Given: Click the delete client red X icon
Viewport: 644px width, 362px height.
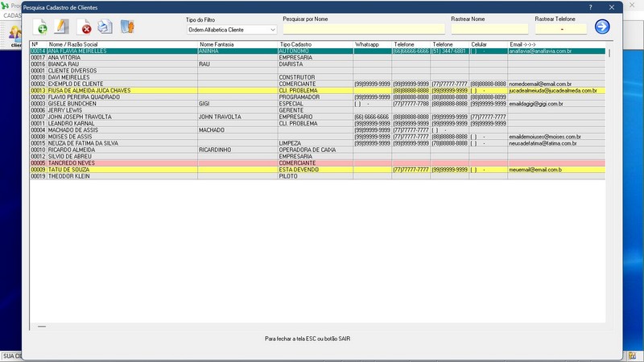Looking at the screenshot, I should point(85,27).
